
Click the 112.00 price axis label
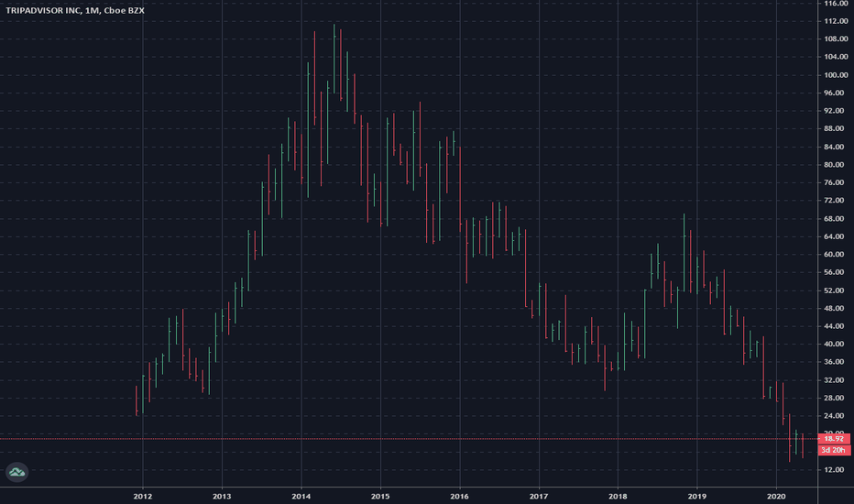[836, 21]
